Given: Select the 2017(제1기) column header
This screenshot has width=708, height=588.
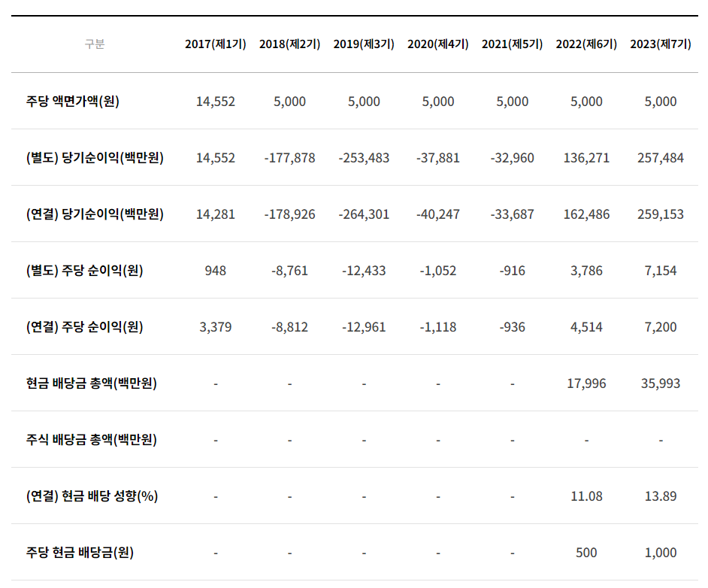Looking at the screenshot, I should click(x=216, y=44).
